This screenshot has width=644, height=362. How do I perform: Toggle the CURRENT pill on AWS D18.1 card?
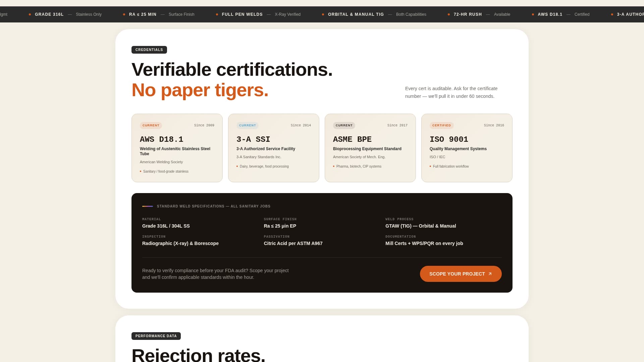click(x=151, y=125)
